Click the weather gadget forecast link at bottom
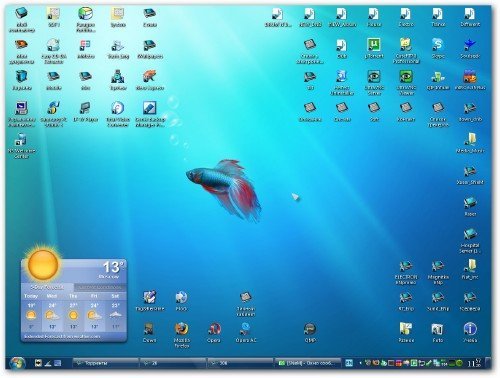500x378 pixels. (62, 337)
